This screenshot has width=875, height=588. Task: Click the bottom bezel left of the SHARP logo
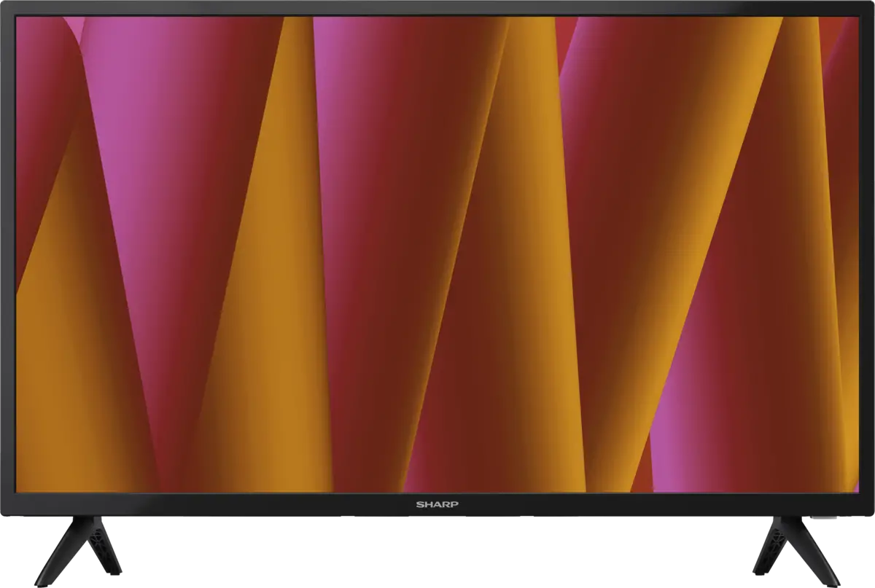click(219, 504)
